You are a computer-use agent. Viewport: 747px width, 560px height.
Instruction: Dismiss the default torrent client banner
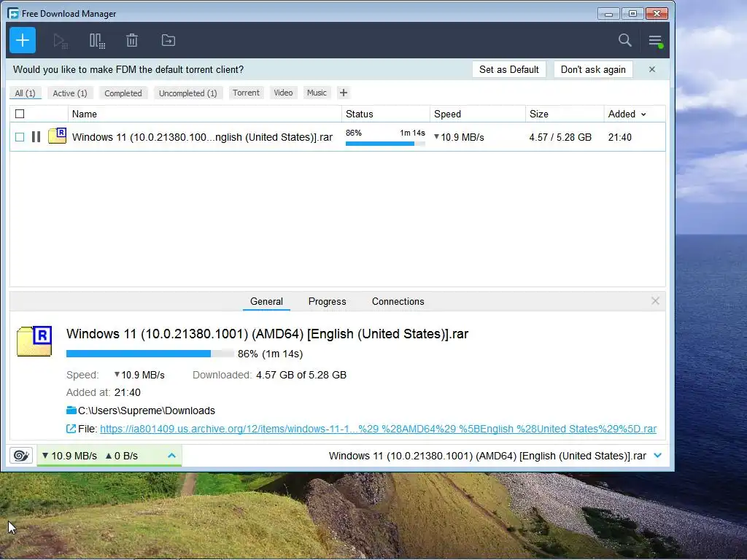652,69
